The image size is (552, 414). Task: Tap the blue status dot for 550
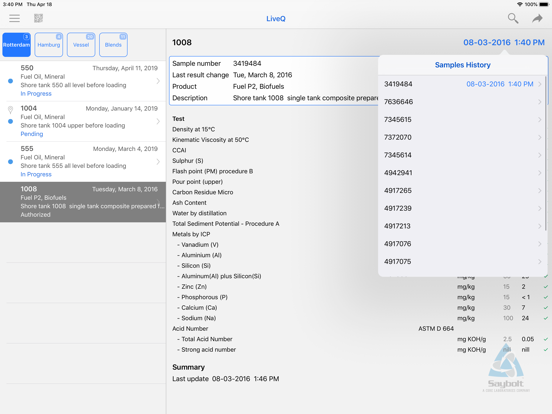11,81
